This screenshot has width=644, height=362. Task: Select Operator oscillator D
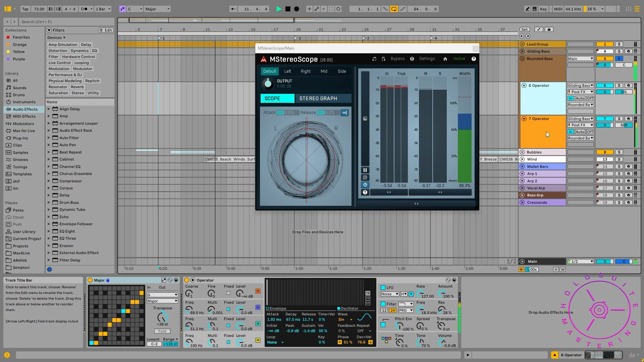258,291
